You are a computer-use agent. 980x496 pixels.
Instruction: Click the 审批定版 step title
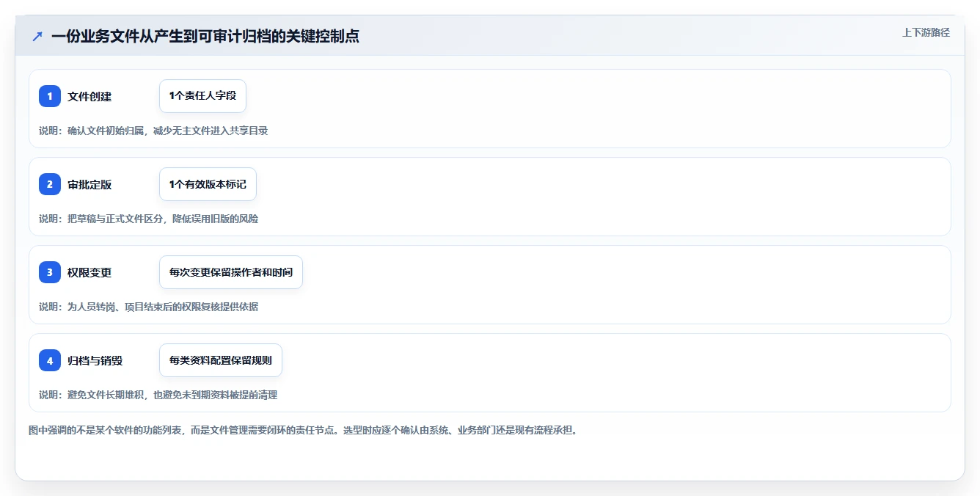89,184
